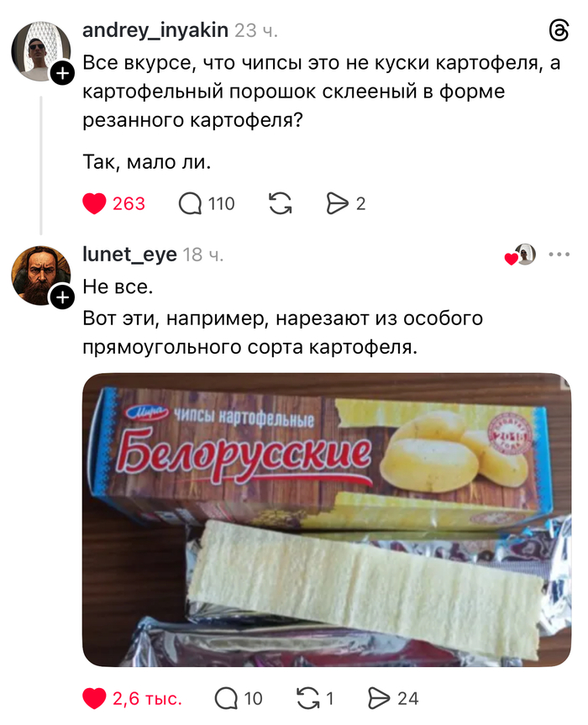Like andrey_inyakin's post with 263 likes
This screenshot has height=725, width=588.
(94, 204)
